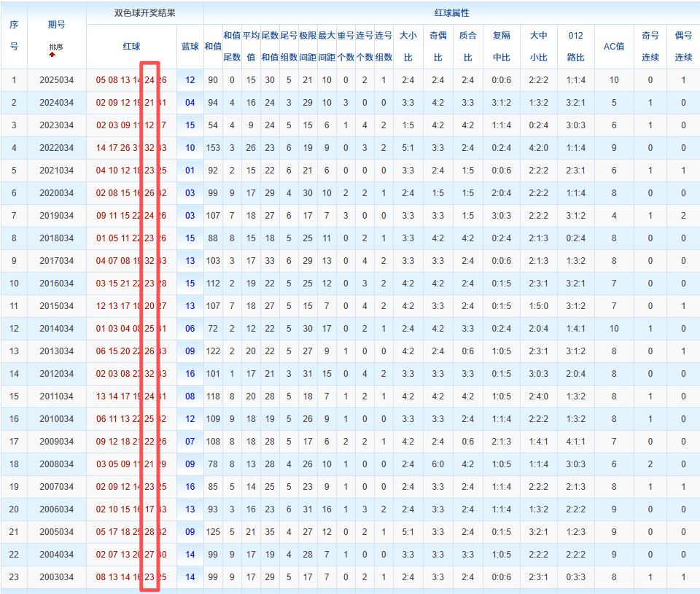Click the 偶号连续 column header
The width and height of the screenshot is (700, 594).
click(x=683, y=46)
